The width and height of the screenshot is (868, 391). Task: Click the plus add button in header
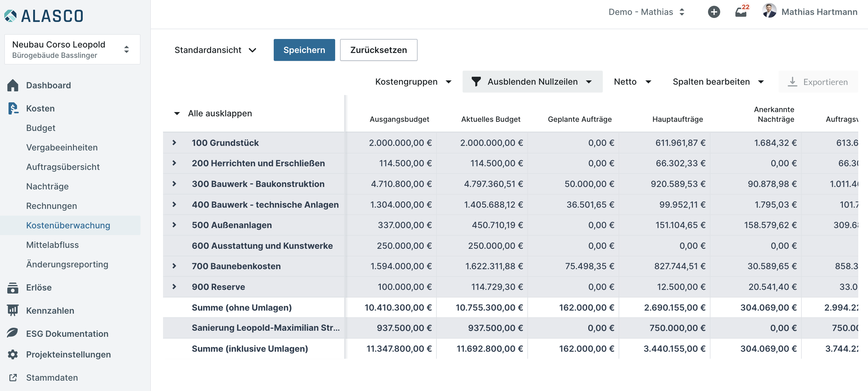714,12
